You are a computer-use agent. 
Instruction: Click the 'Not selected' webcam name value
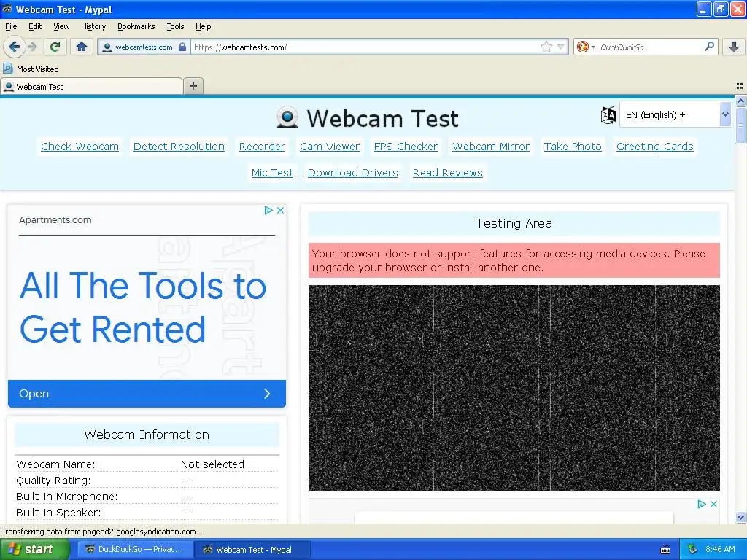point(212,464)
